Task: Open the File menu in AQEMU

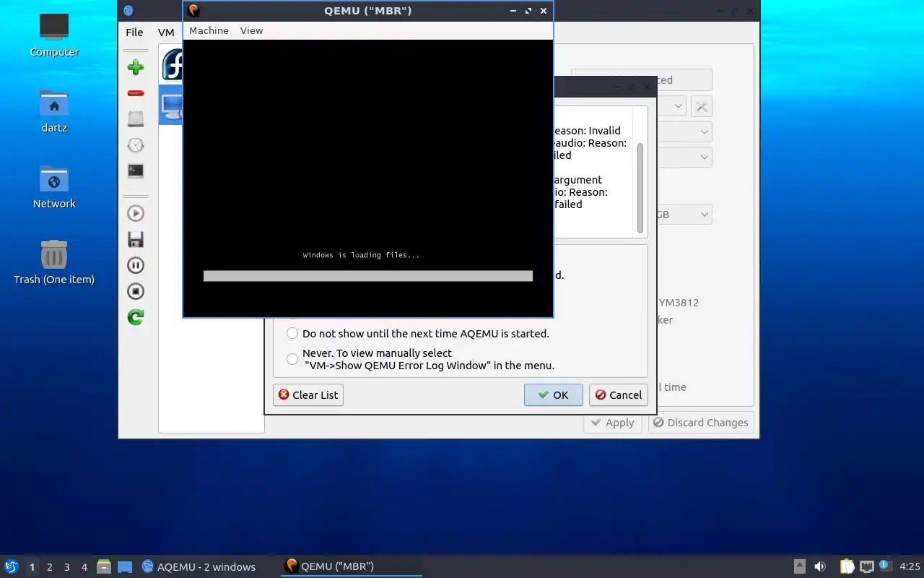Action: coord(134,33)
